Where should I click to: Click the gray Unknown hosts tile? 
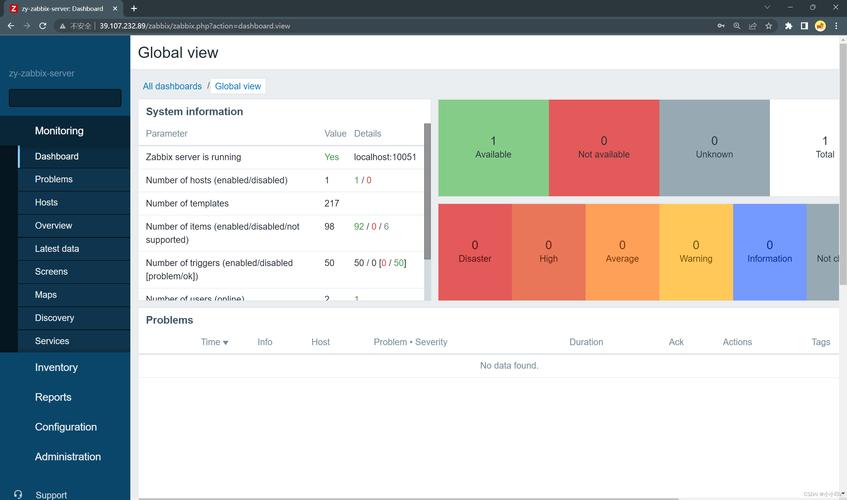(714, 148)
